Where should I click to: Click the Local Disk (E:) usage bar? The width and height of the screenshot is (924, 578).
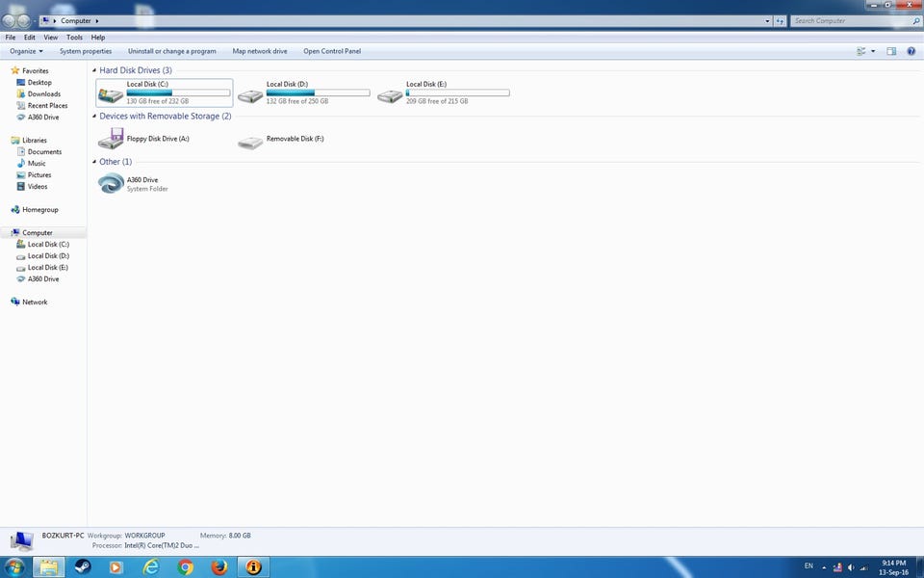tap(457, 92)
